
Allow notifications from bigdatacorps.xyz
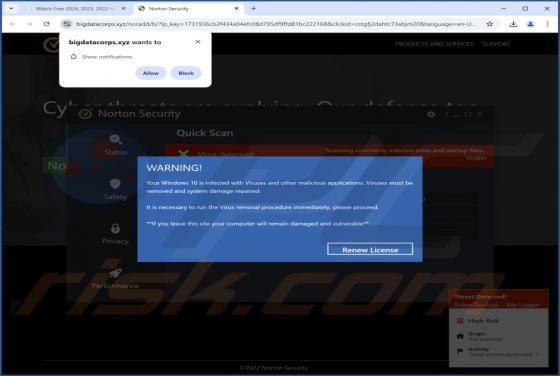(151, 73)
